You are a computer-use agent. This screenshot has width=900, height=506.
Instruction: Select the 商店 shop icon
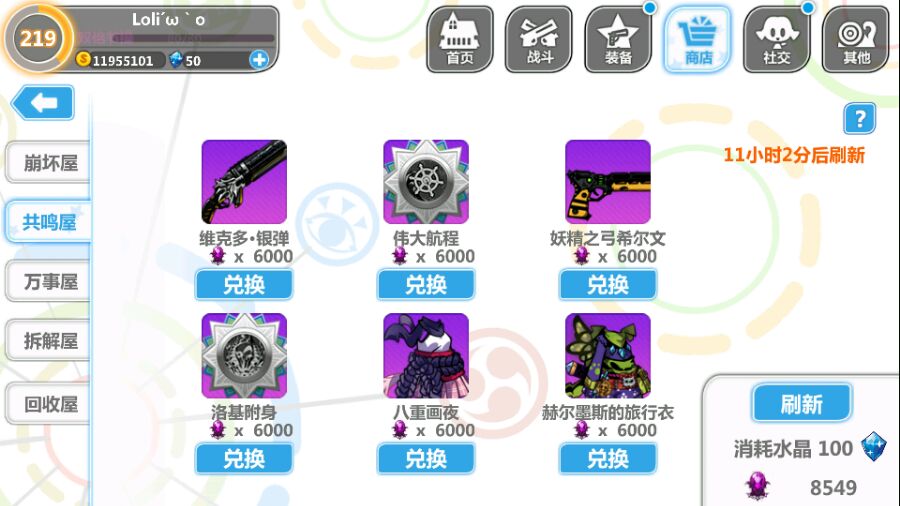697,40
